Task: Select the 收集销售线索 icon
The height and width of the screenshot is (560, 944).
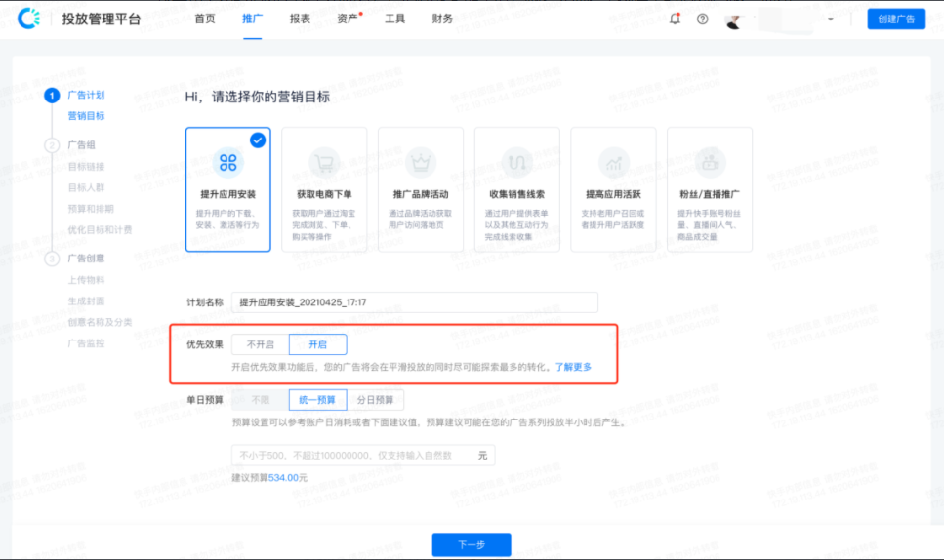Action: coord(517,162)
